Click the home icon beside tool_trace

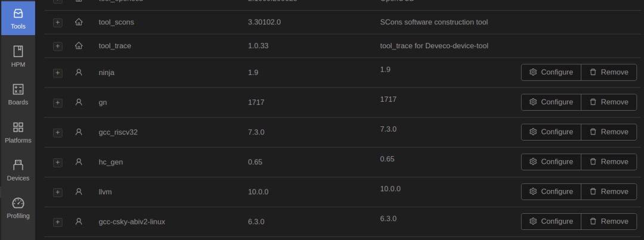pyautogui.click(x=79, y=46)
